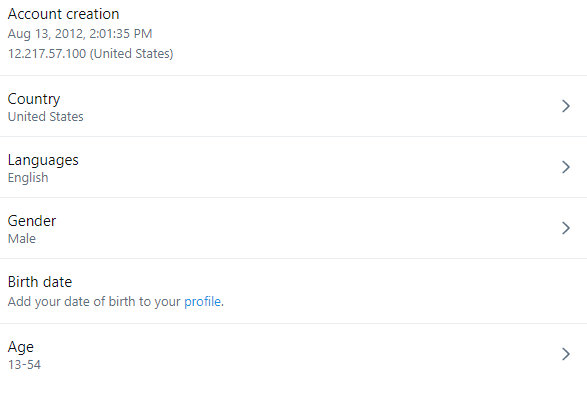
Task: Click the 2:01:35 PM creation time
Action: (x=121, y=34)
